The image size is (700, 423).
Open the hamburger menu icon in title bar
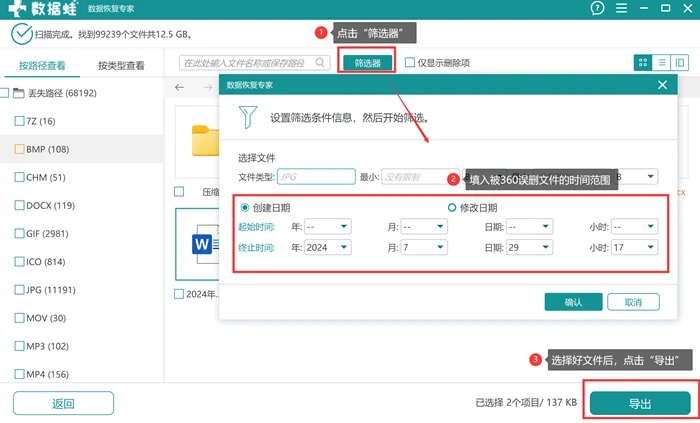coord(621,8)
